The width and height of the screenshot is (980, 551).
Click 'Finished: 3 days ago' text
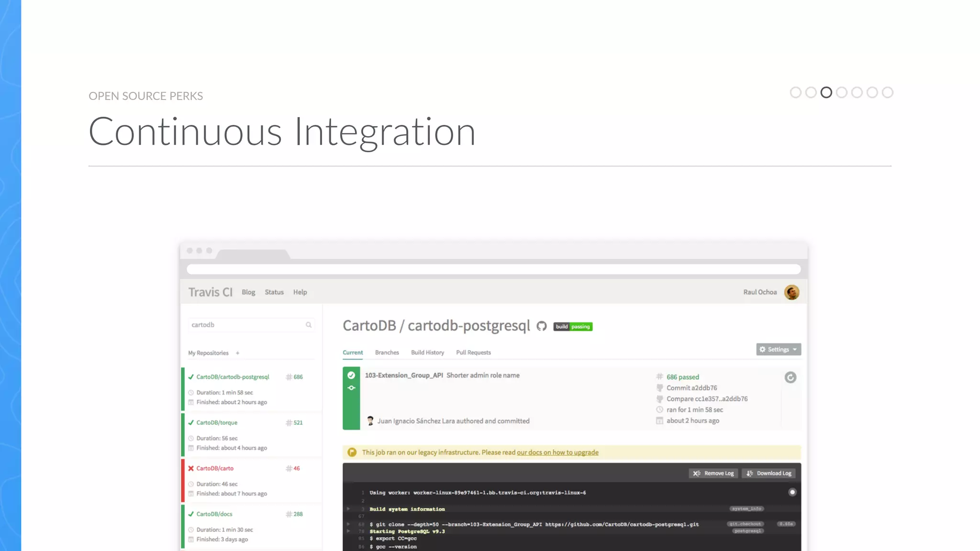(x=222, y=540)
